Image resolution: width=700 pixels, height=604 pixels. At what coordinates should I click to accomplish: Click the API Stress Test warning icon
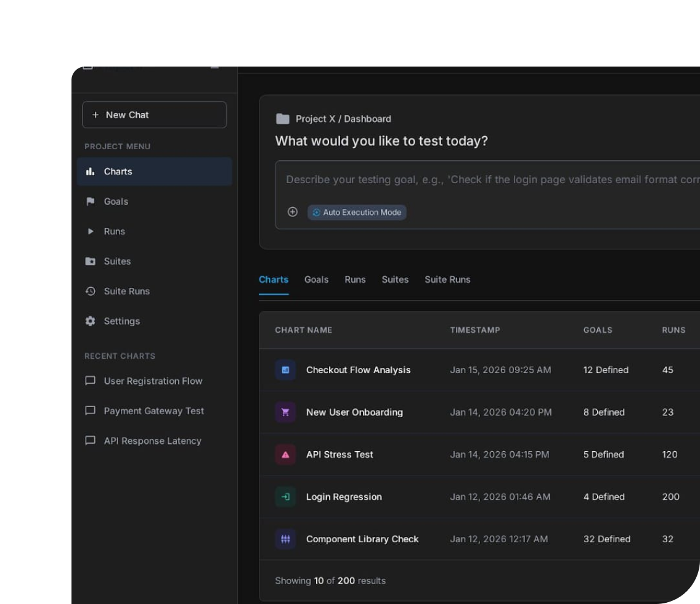(x=285, y=455)
